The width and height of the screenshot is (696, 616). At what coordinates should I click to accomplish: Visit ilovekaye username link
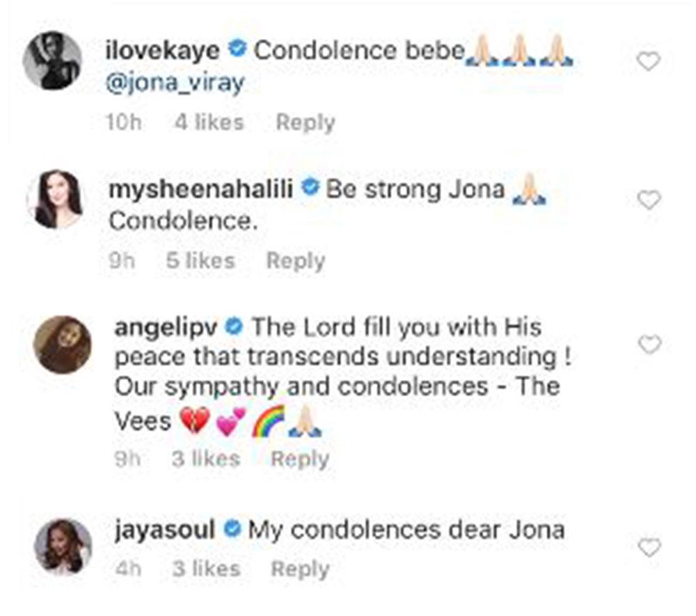pos(163,50)
